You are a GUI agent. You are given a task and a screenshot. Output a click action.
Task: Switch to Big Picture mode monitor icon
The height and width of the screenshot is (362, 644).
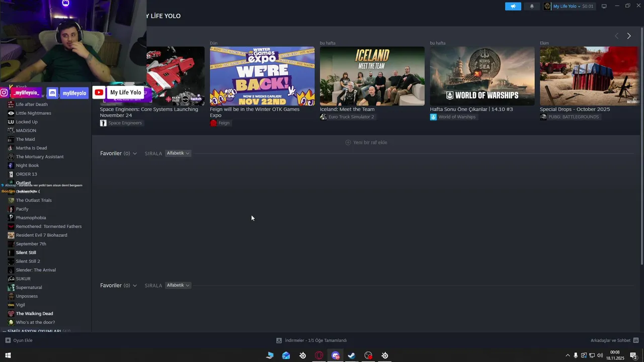point(604,6)
